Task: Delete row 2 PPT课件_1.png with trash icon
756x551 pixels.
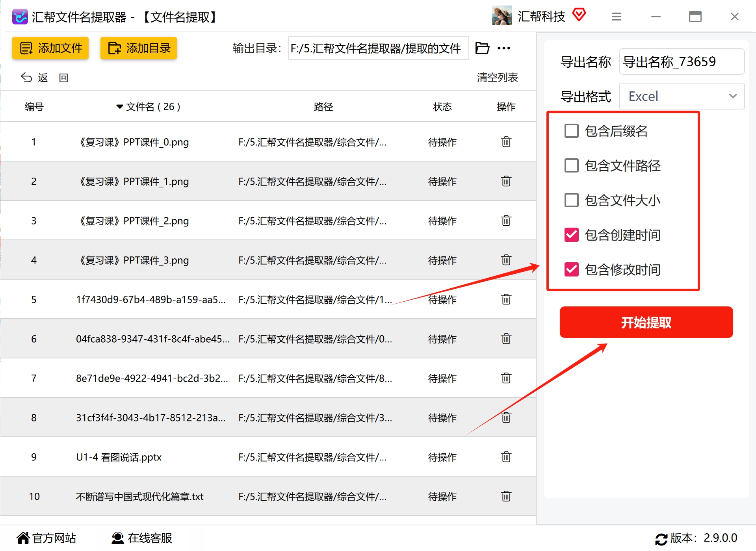Action: tap(506, 181)
